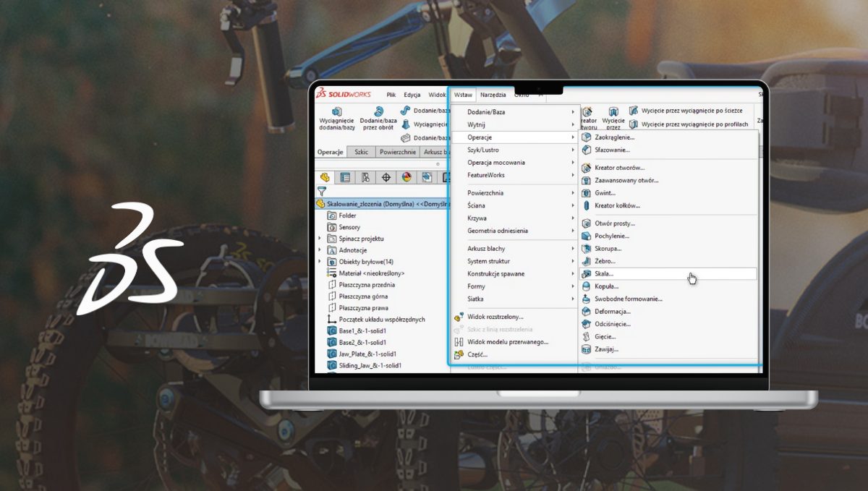Select Skala... scale command
868x491 pixels.
click(668, 274)
